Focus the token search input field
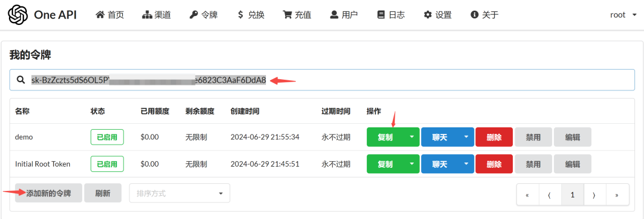The height and width of the screenshot is (219, 644). [323, 80]
